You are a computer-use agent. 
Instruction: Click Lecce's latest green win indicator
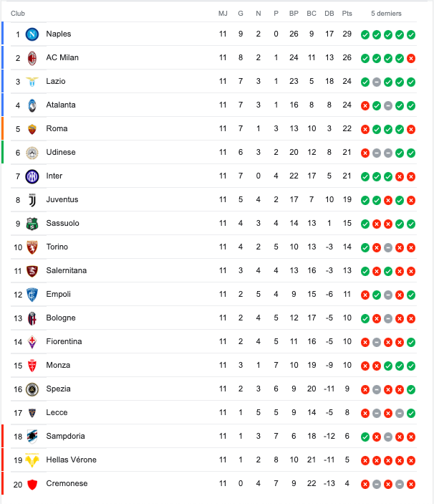[410, 413]
